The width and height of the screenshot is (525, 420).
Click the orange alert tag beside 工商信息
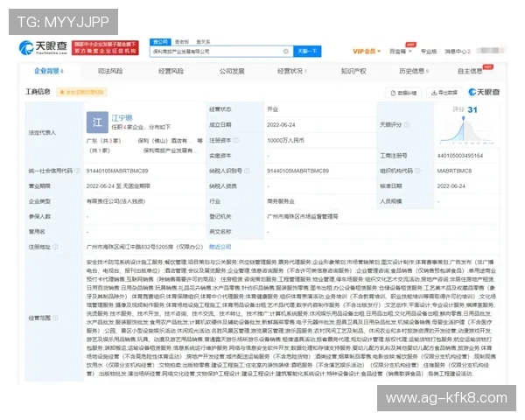tap(81, 92)
